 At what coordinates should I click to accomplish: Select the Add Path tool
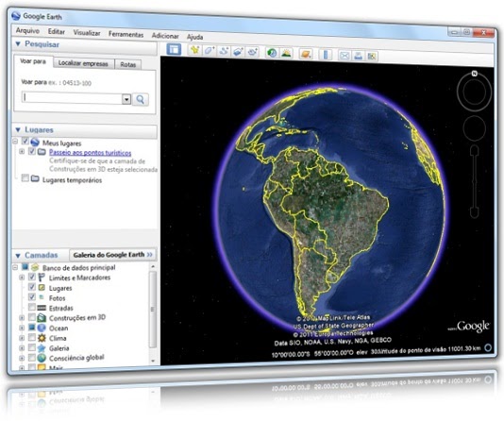click(x=224, y=51)
